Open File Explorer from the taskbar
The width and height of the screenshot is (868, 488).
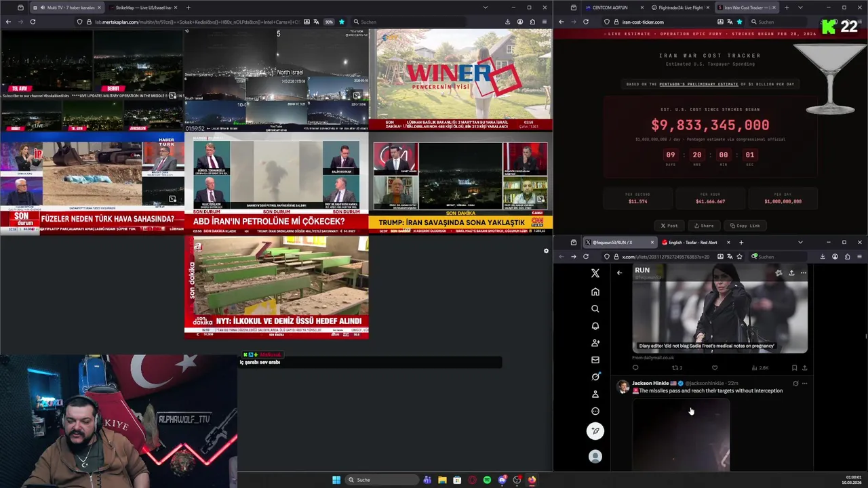442,480
